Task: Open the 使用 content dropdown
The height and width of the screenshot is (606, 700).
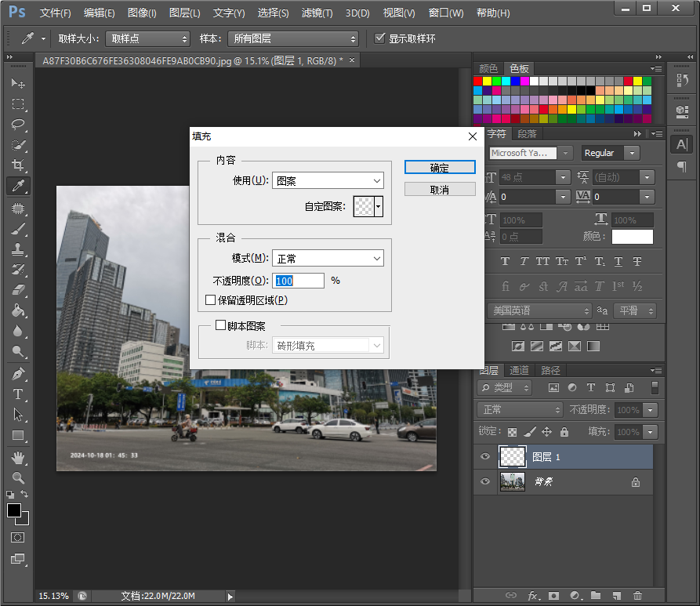Action: pyautogui.click(x=328, y=181)
